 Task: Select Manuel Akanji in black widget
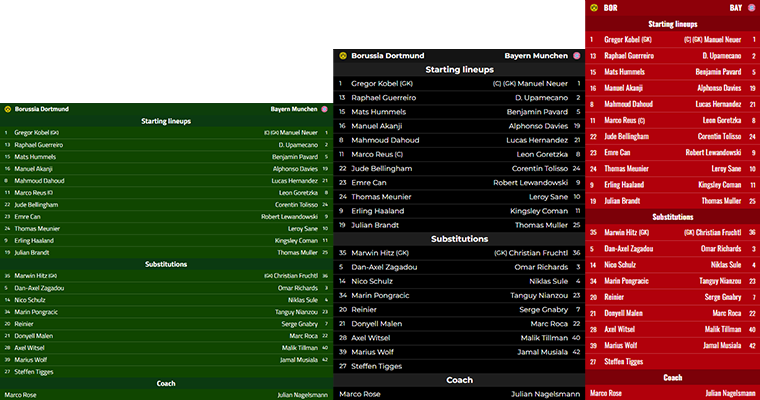point(377,126)
